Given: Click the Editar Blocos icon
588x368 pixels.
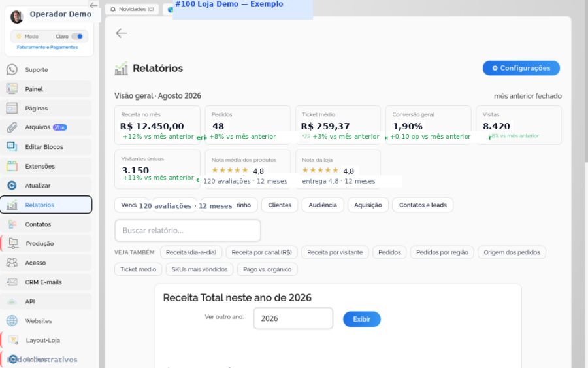Looking at the screenshot, I should coord(12,146).
